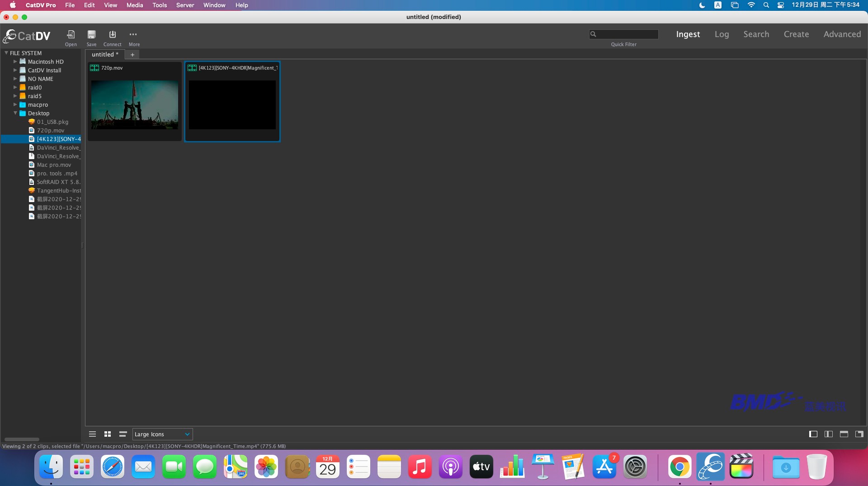Click the Advanced workspace button

[x=842, y=34]
